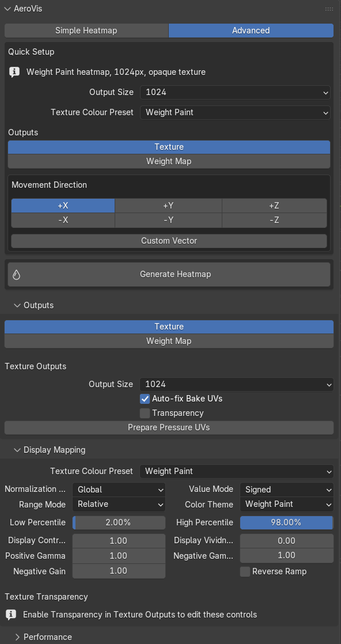Collapse the AeroVis panel header arrow

[x=7, y=9]
